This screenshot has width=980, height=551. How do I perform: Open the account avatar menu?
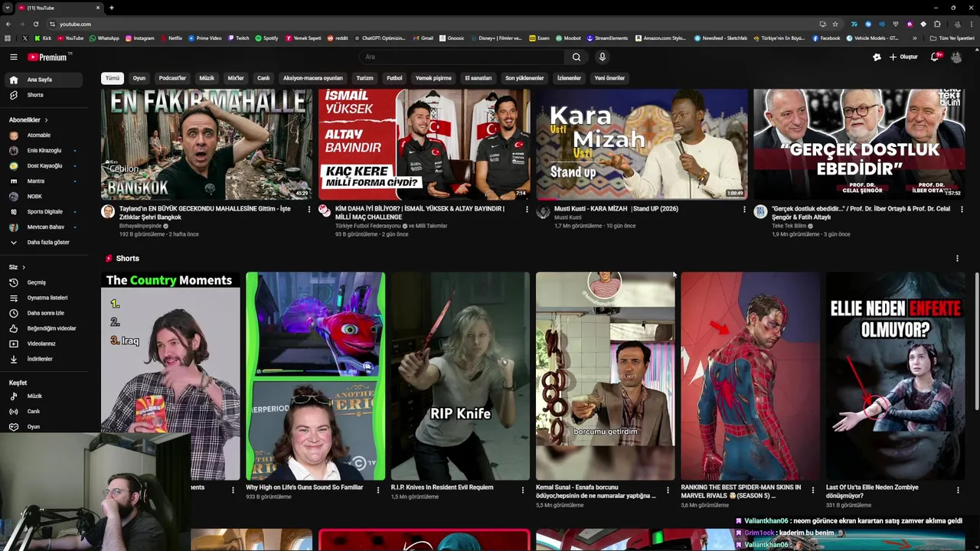pyautogui.click(x=956, y=57)
